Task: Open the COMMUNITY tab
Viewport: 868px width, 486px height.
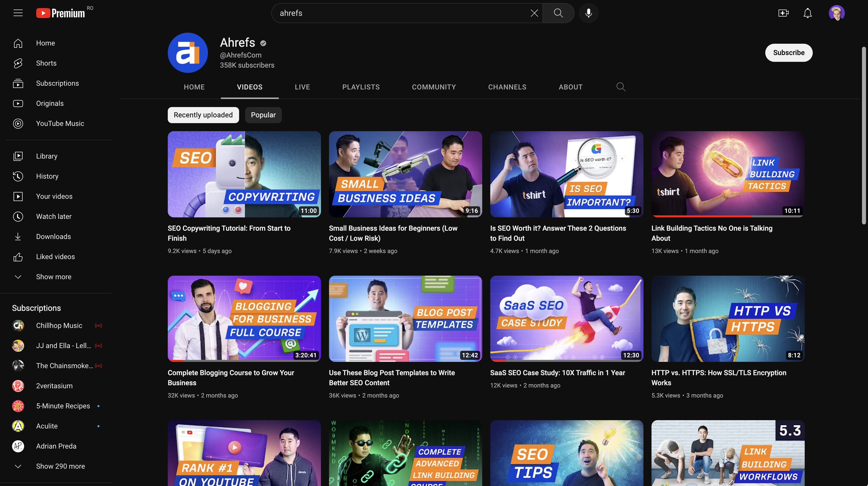Action: point(434,87)
